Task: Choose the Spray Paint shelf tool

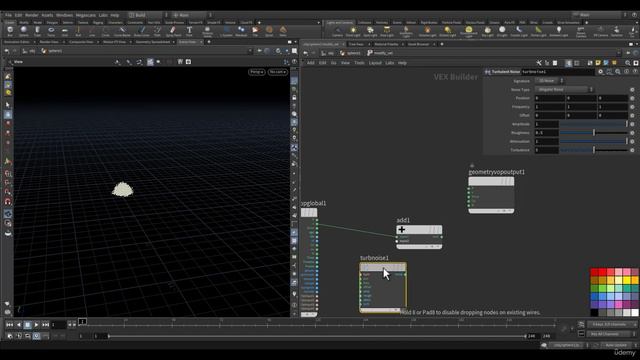Action: tap(173, 31)
